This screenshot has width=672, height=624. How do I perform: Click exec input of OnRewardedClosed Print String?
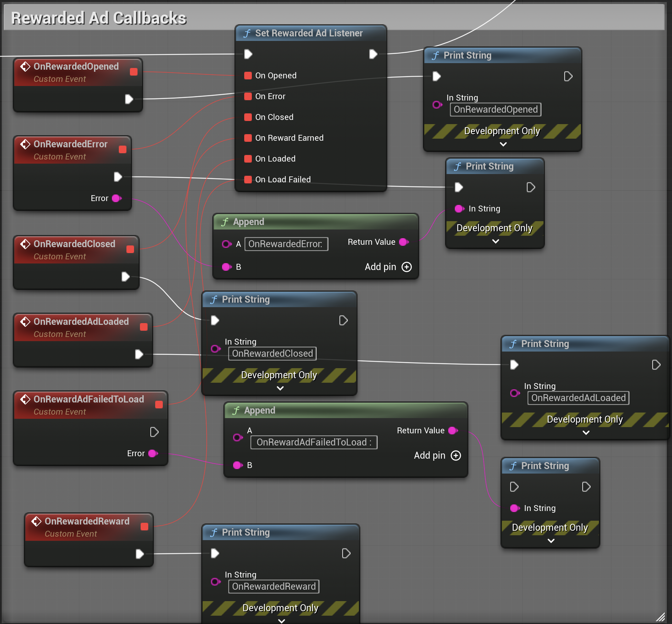[x=215, y=320]
